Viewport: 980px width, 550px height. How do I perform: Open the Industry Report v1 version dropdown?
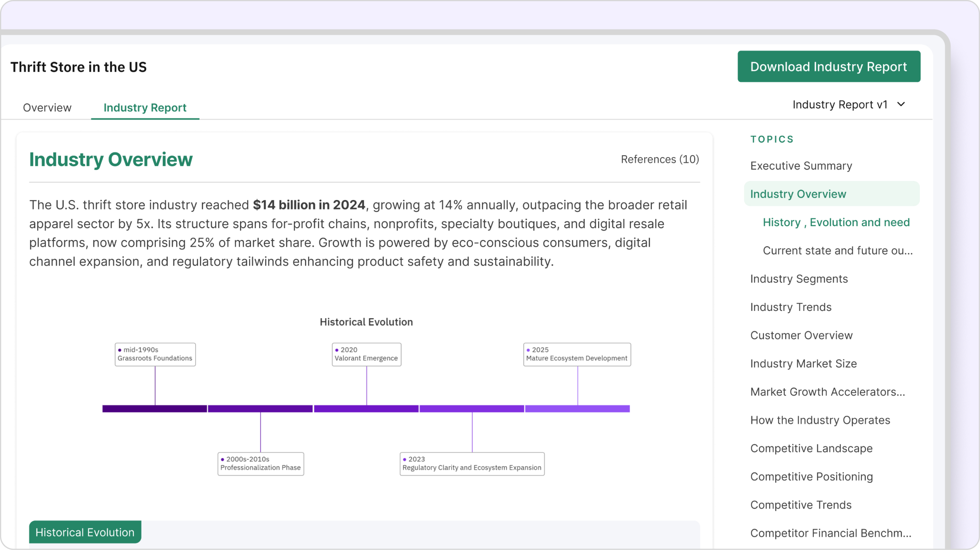coord(840,105)
